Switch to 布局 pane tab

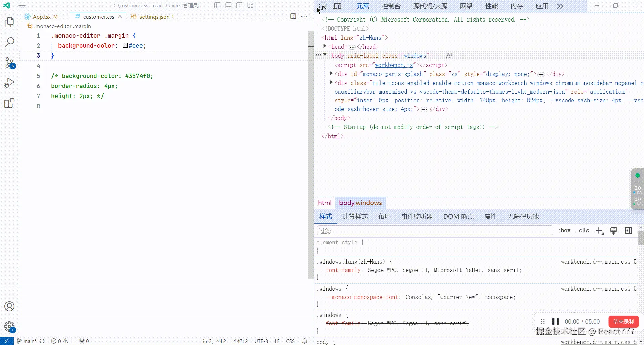[x=384, y=217]
